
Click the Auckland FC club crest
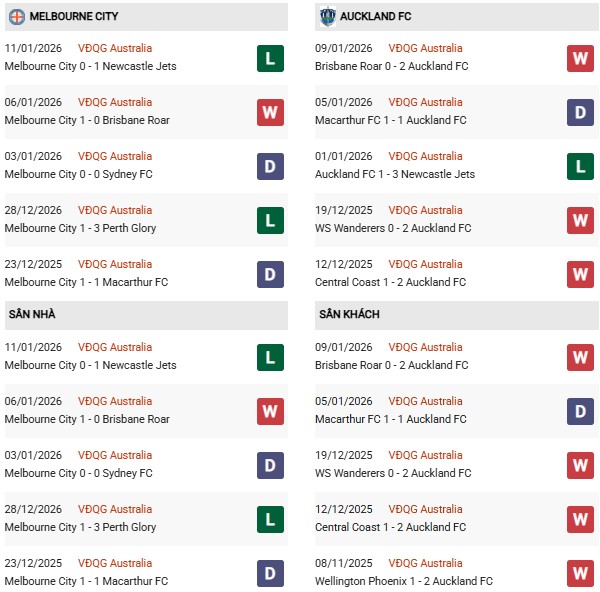coord(328,17)
